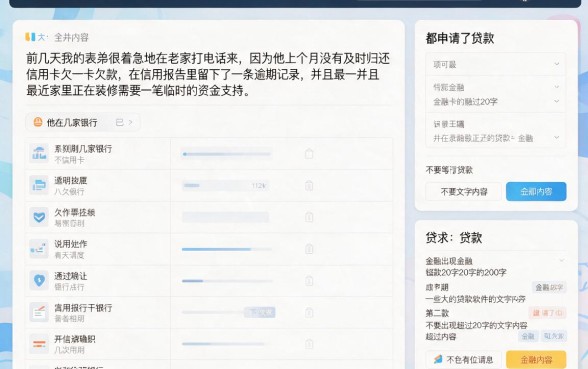
Task: Click the 贷求：贷款 heading
Action: [x=454, y=237]
